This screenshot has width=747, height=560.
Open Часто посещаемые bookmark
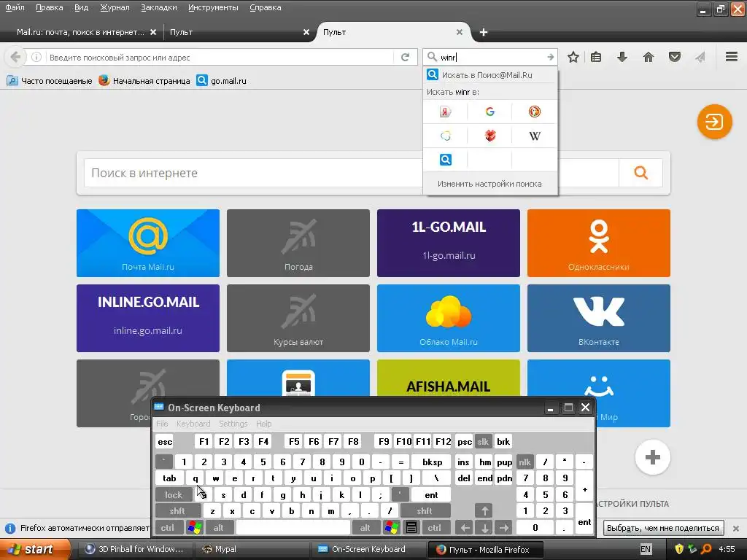click(x=50, y=81)
